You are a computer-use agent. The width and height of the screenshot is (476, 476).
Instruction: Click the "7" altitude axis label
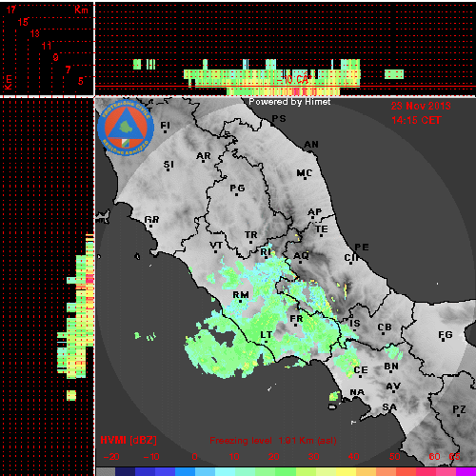(x=68, y=69)
